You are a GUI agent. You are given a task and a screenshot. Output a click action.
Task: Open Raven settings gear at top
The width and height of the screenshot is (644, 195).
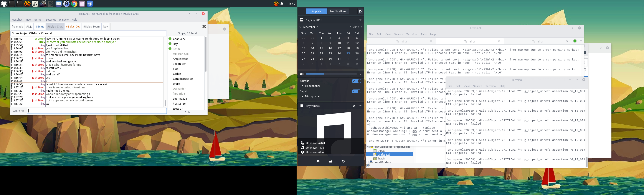(x=360, y=11)
